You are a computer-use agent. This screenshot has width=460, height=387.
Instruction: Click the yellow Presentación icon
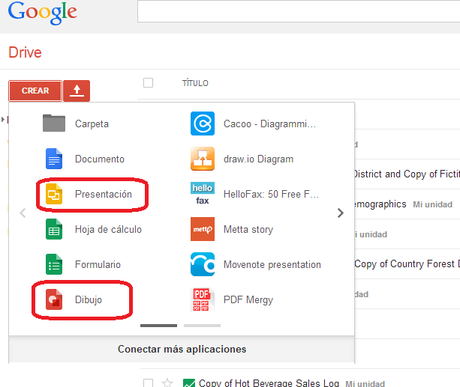[54, 194]
